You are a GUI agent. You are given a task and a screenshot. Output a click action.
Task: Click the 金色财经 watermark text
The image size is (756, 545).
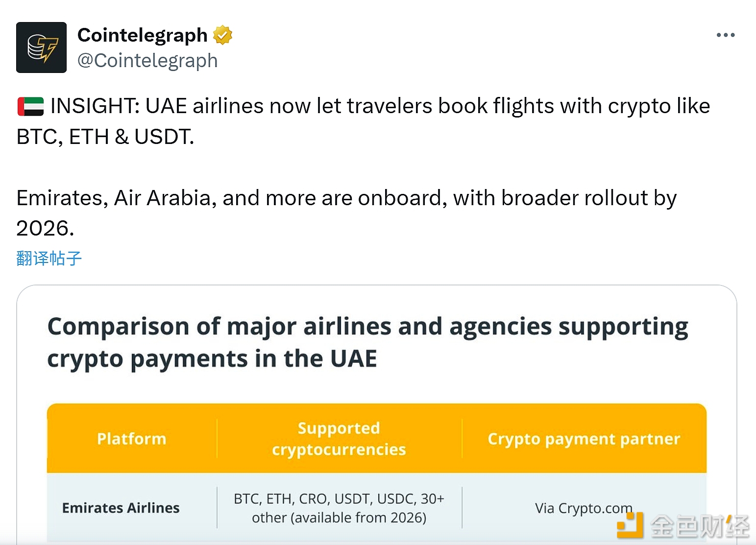(700, 527)
